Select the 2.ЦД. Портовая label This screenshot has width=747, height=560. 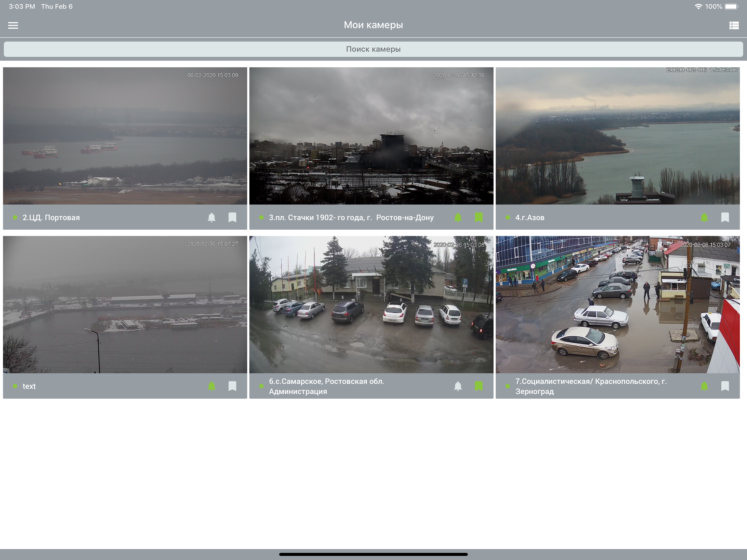tap(51, 217)
